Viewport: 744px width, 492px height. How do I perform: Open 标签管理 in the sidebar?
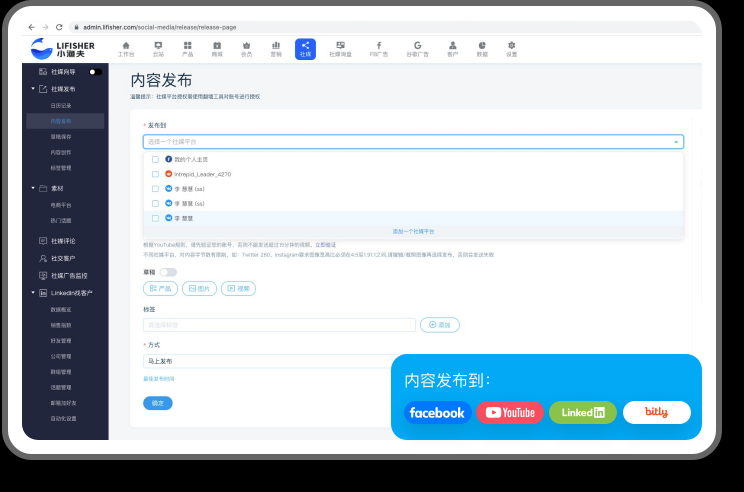coord(61,168)
